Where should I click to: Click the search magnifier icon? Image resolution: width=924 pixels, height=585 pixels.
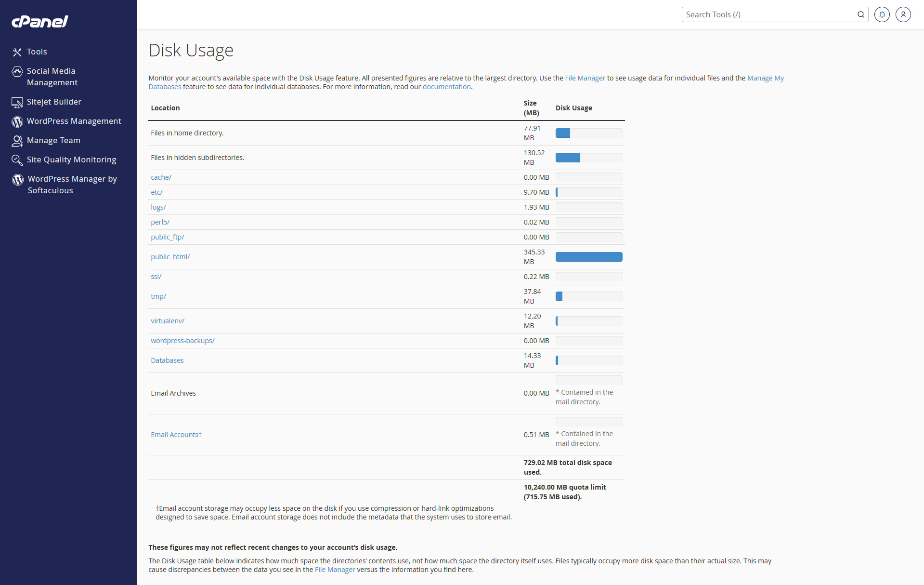860,14
